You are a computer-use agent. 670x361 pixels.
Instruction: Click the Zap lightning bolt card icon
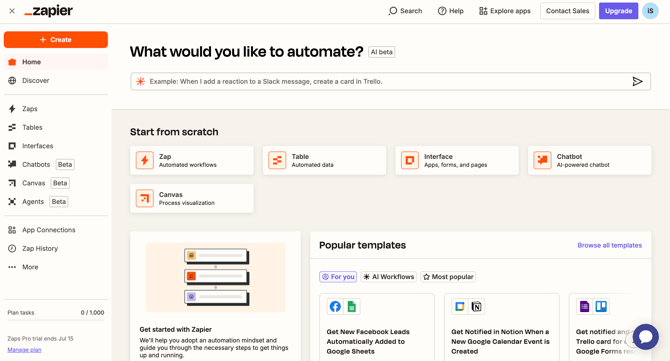click(144, 161)
